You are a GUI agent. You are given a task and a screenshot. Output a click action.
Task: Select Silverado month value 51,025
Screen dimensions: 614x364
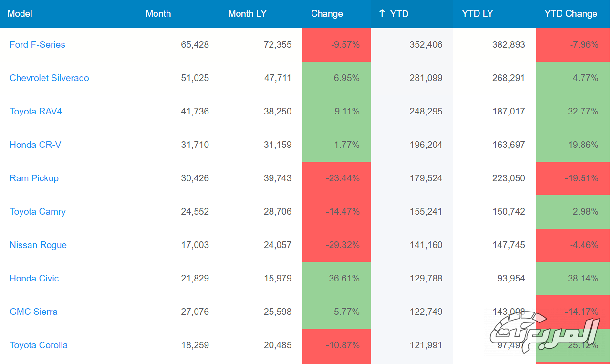[195, 78]
